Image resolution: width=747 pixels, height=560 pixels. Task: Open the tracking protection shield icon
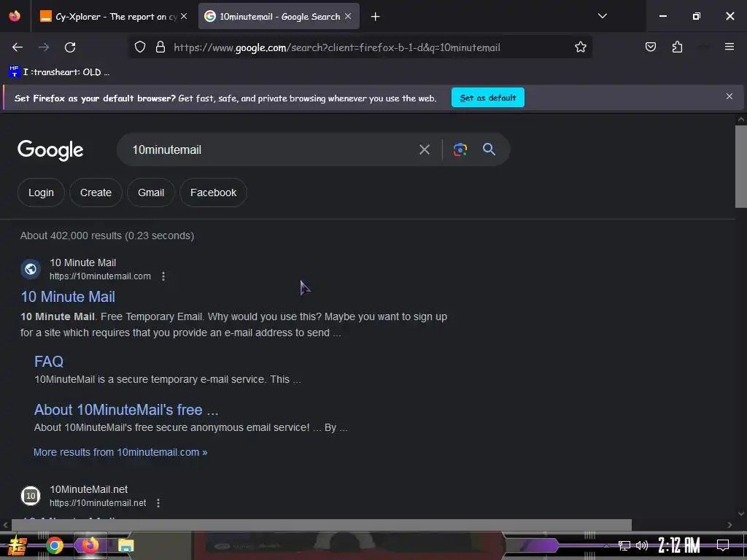tap(139, 47)
